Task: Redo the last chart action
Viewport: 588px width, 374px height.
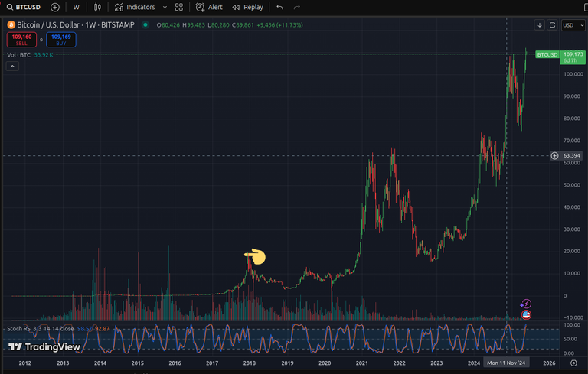Action: [296, 7]
